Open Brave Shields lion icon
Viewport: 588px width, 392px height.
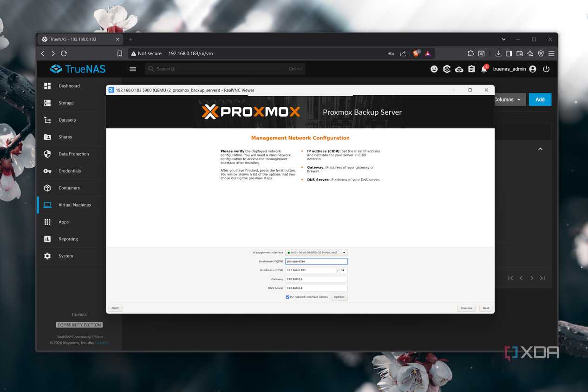click(416, 53)
